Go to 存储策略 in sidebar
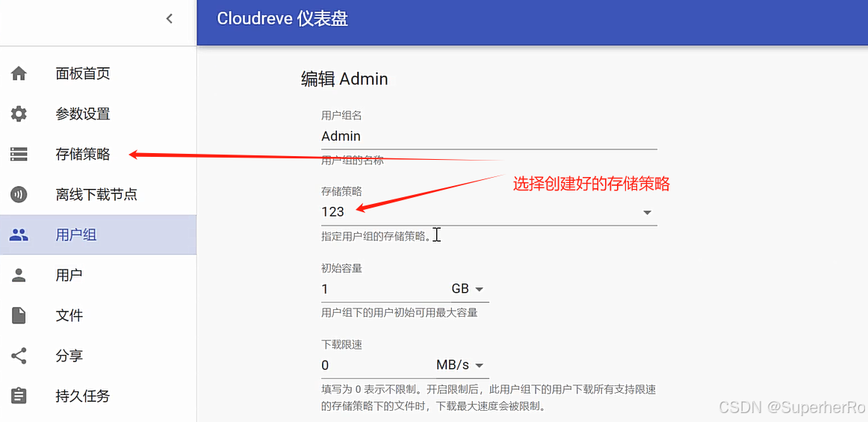Image resolution: width=868 pixels, height=422 pixels. 98,155
